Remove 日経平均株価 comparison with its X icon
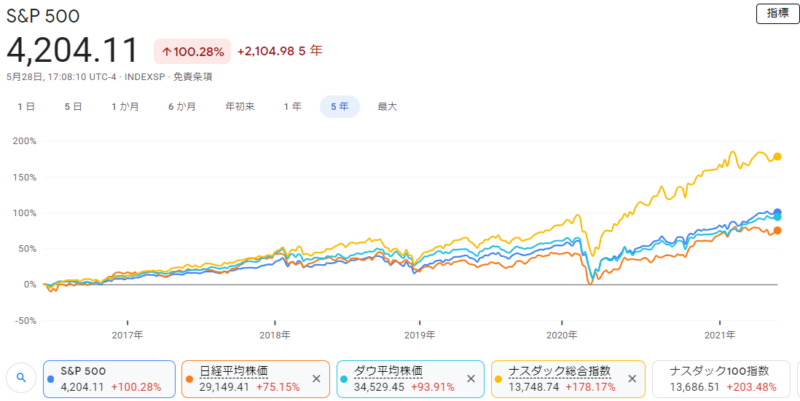The height and width of the screenshot is (401, 800). (316, 379)
